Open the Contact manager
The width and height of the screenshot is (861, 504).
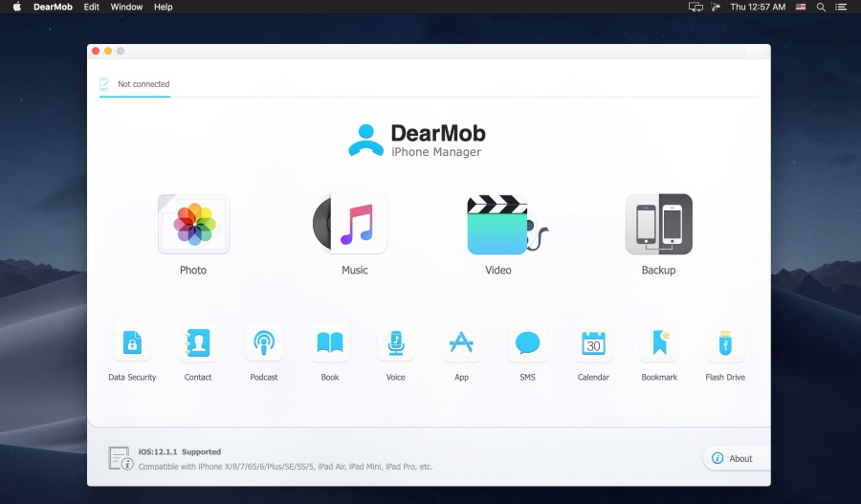pyautogui.click(x=198, y=342)
